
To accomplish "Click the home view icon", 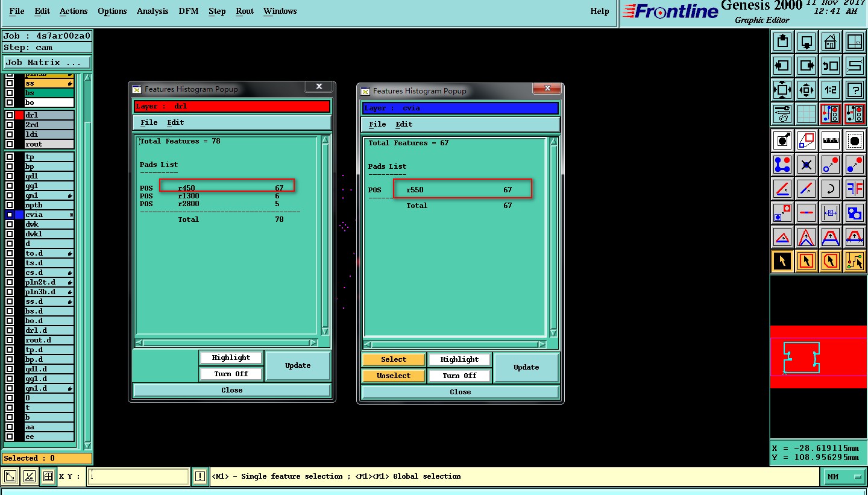I will [830, 42].
